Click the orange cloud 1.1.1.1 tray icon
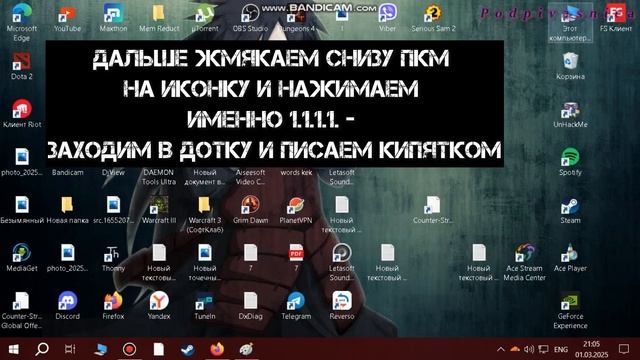This screenshot has height=360, width=640. click(515, 349)
